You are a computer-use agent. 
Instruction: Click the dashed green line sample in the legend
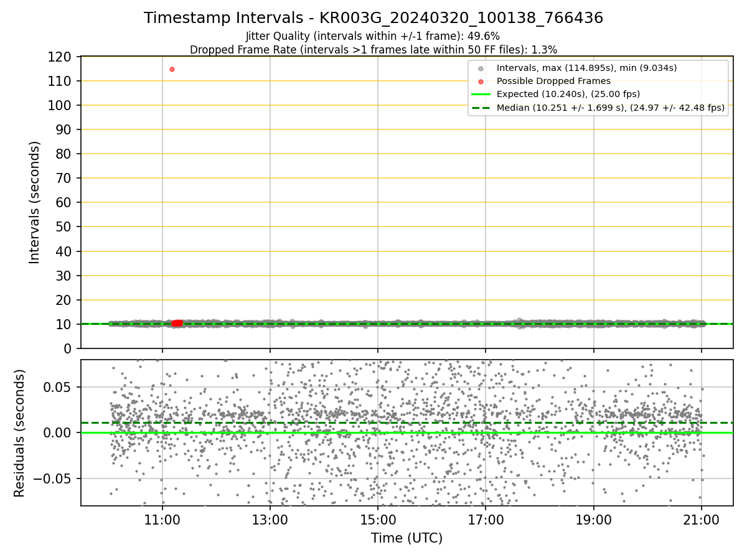point(481,108)
